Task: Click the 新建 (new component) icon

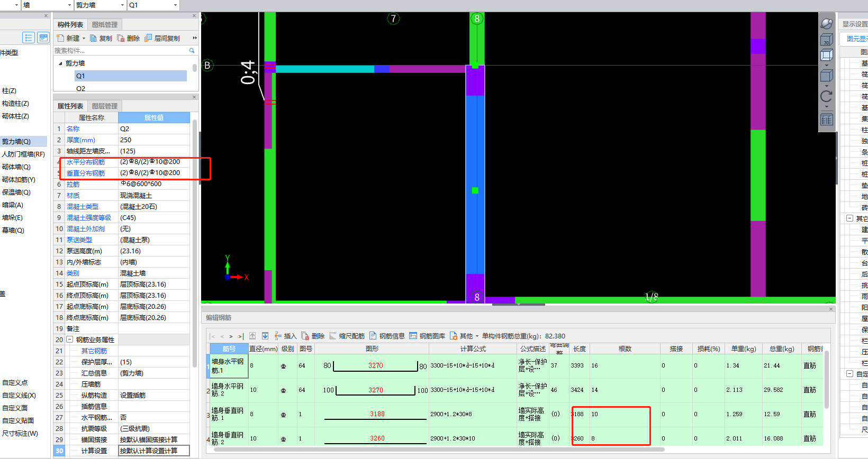Action: (61, 38)
